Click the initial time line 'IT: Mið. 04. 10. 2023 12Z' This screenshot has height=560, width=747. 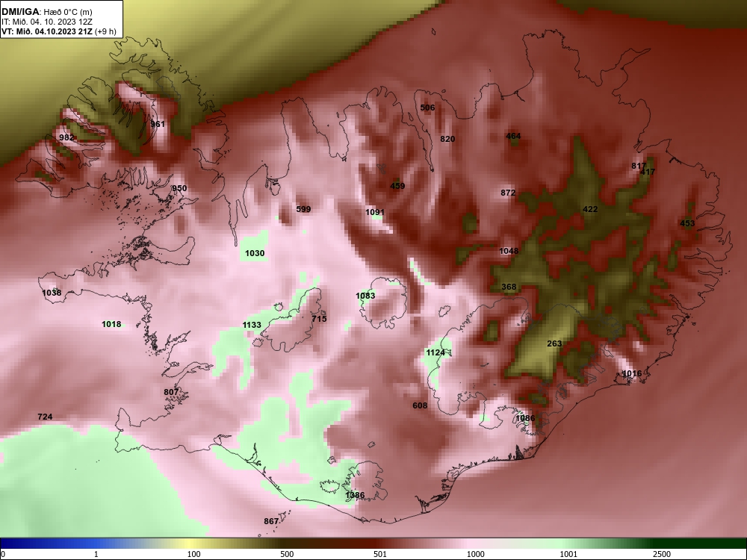pyautogui.click(x=47, y=22)
